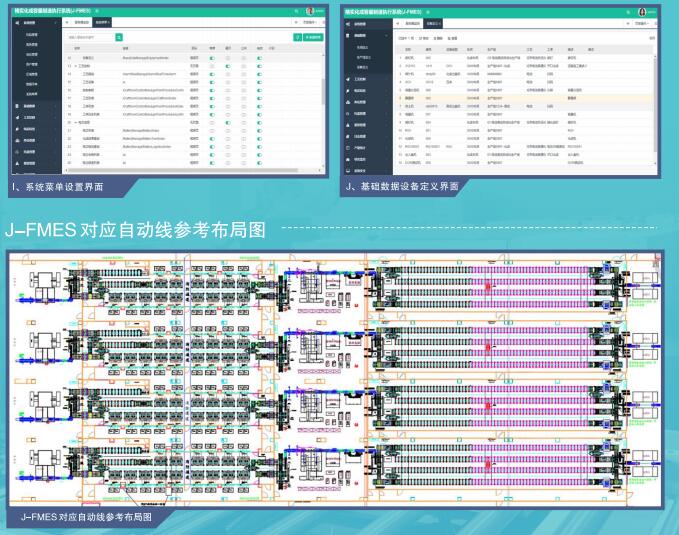Screen dimensions: 679x535
Task: Click the green add button at the menu table's right
Action: (314, 36)
